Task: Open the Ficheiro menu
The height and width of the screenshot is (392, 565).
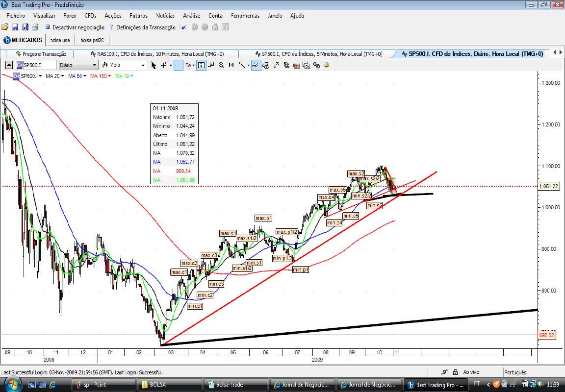Action: tap(16, 16)
